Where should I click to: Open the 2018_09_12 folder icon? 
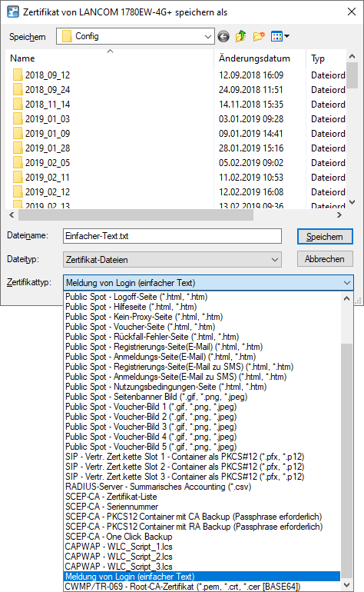[18, 75]
